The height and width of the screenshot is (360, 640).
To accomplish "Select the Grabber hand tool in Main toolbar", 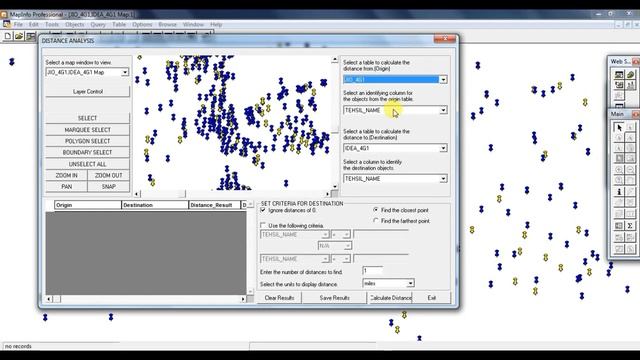I will click(x=630, y=180).
